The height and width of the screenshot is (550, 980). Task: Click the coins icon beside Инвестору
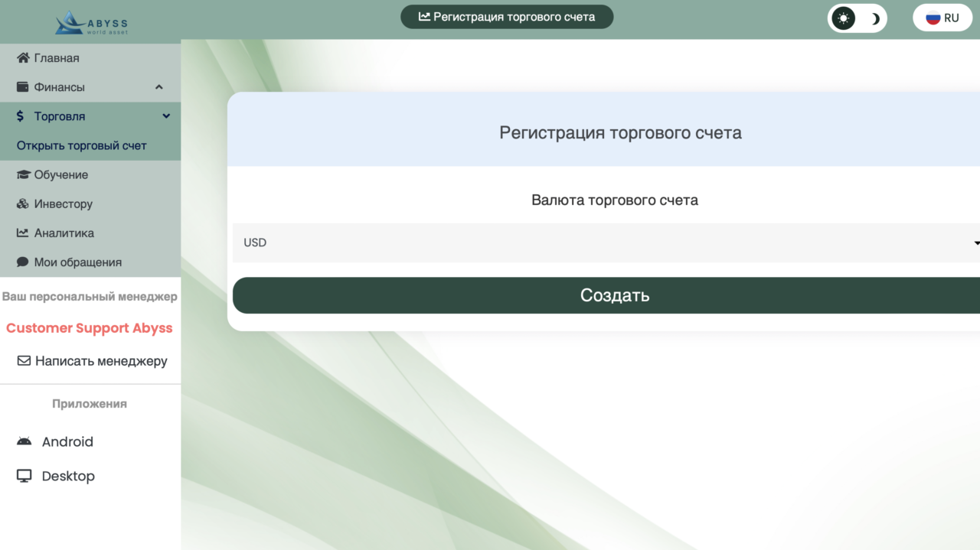coord(23,203)
